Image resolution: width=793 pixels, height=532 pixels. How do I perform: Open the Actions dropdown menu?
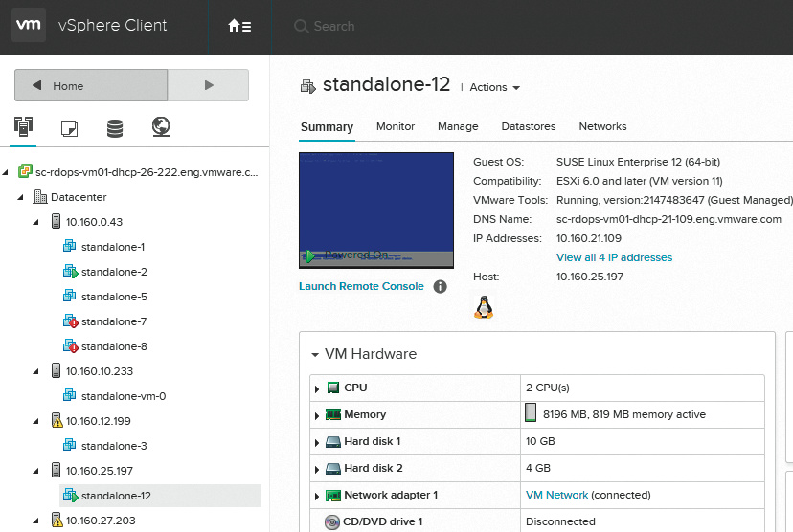point(494,87)
